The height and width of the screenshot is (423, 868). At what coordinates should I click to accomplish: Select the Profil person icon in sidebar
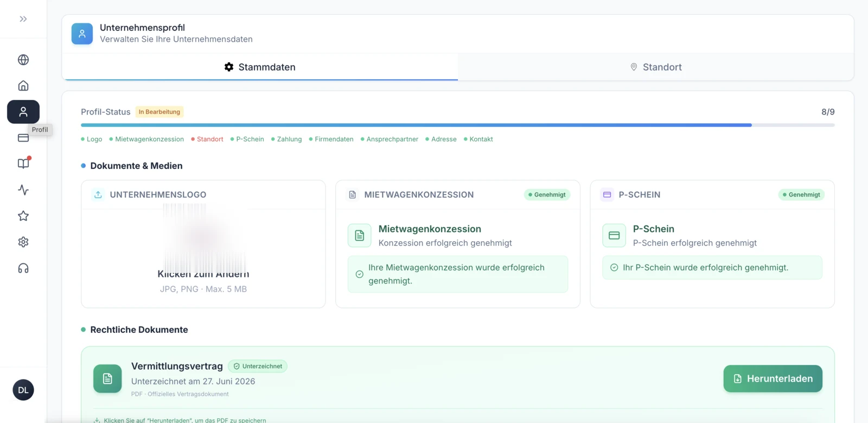coord(23,112)
